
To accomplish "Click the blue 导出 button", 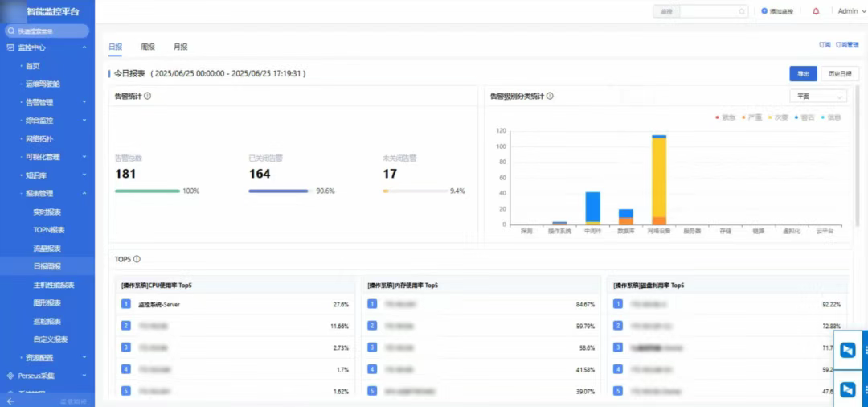I will point(802,73).
